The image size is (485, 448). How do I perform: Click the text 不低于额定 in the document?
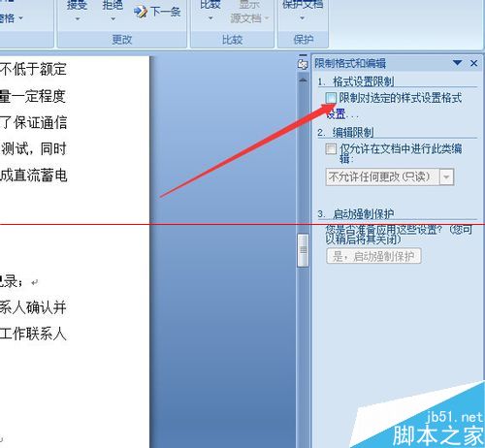[33, 69]
